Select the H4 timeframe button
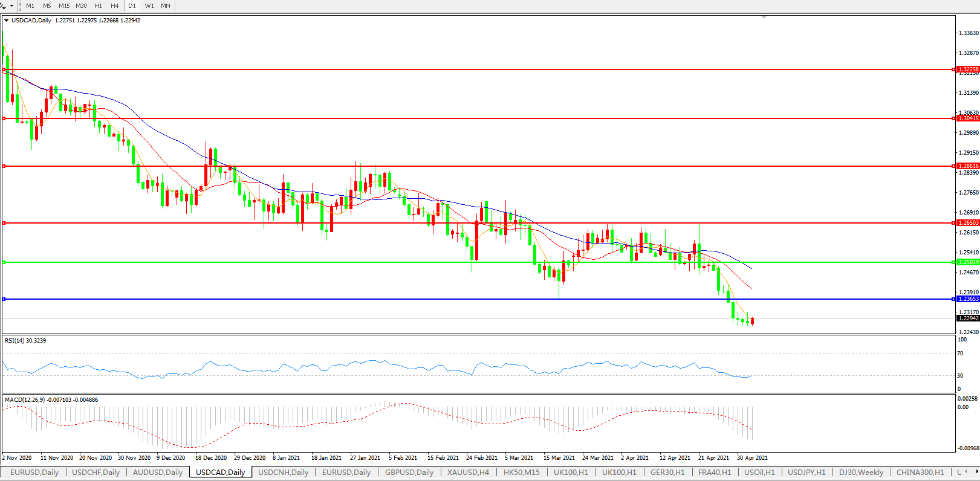Screen dimensions: 980x481 115,6
